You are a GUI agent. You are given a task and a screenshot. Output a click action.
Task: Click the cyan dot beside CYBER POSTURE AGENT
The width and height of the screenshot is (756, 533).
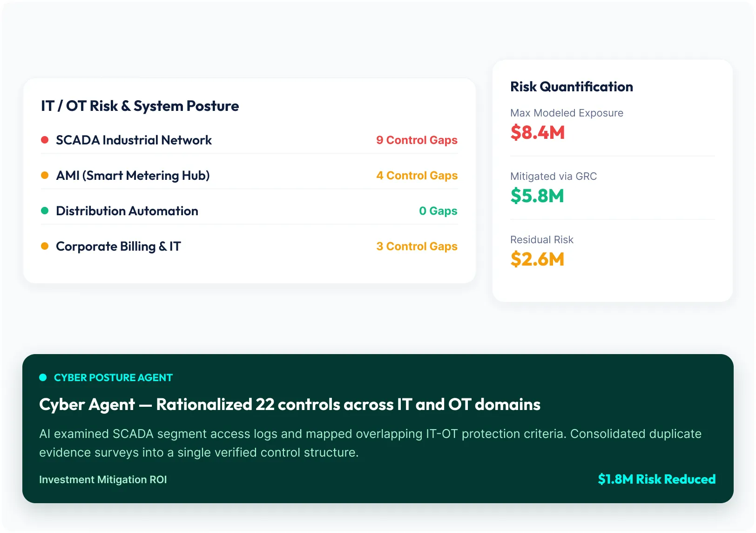[43, 377]
